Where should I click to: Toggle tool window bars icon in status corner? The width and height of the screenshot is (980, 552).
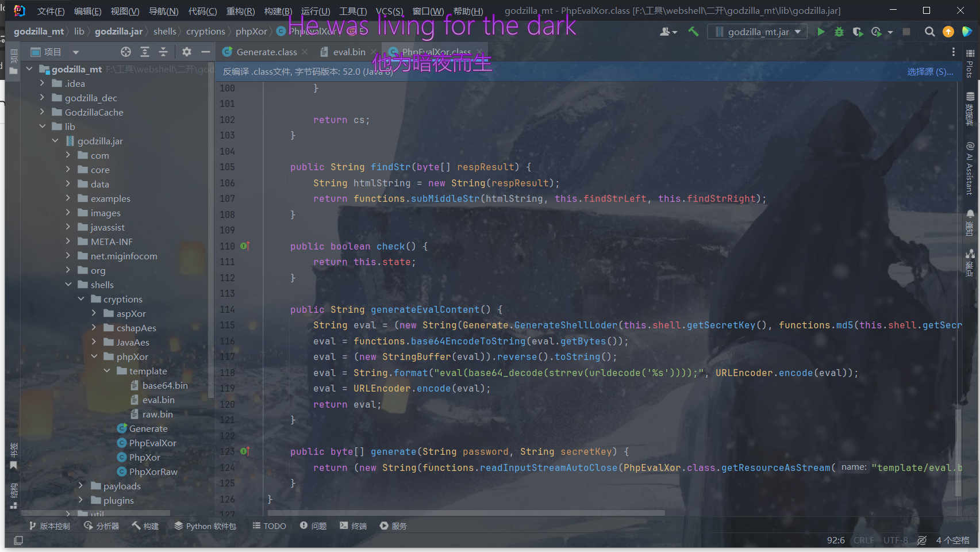(x=18, y=540)
